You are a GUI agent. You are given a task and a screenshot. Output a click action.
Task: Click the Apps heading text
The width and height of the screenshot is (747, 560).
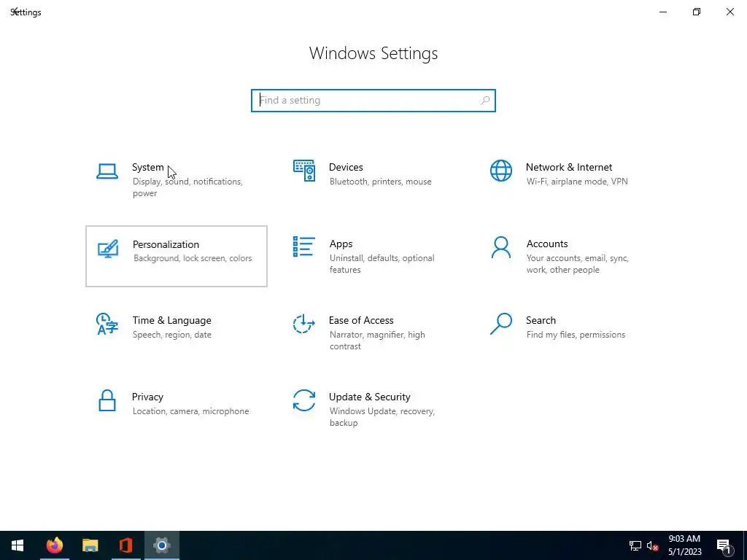coord(341,244)
